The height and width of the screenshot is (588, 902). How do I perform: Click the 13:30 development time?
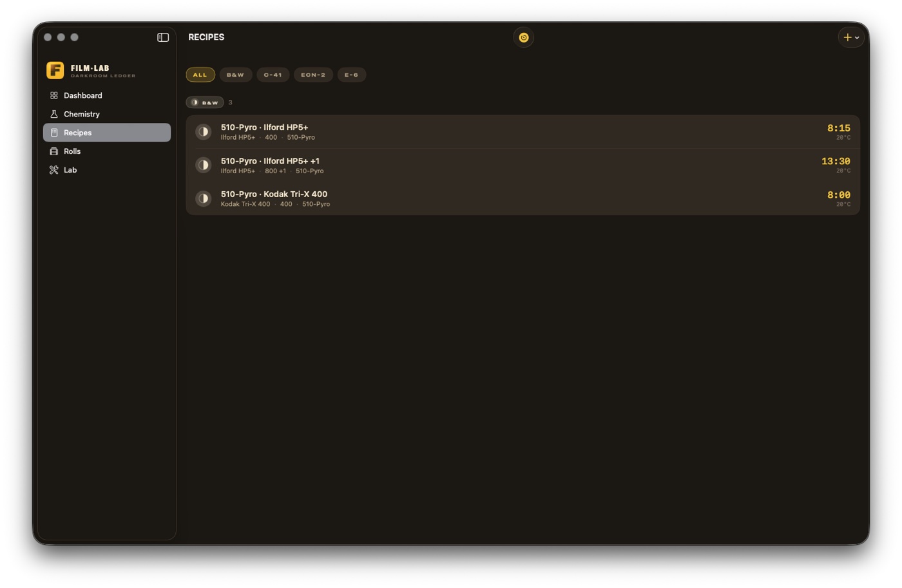(x=836, y=161)
